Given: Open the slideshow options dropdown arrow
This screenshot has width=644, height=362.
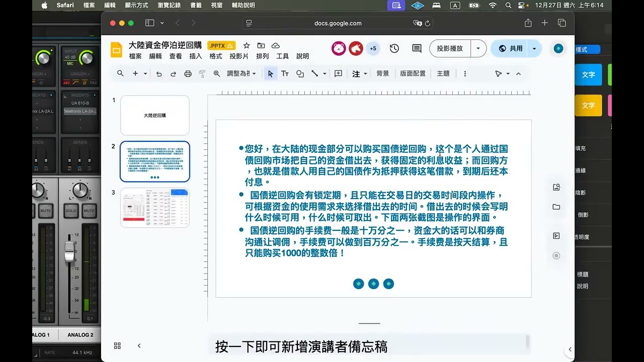Looking at the screenshot, I should [x=478, y=49].
